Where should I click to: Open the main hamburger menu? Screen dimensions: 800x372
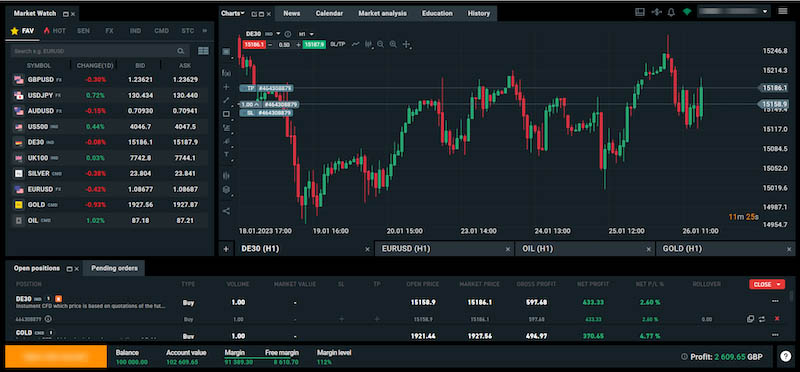[783, 11]
